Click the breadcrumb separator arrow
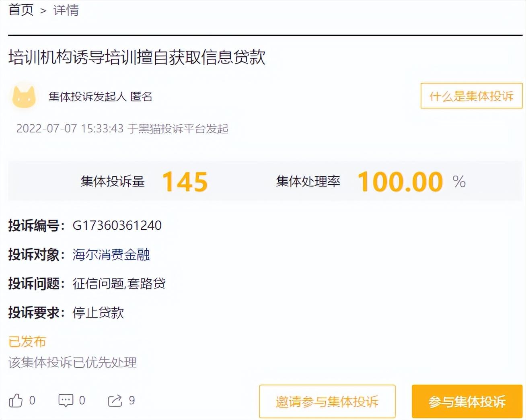Screen dimensions: 526x420 click(x=43, y=11)
